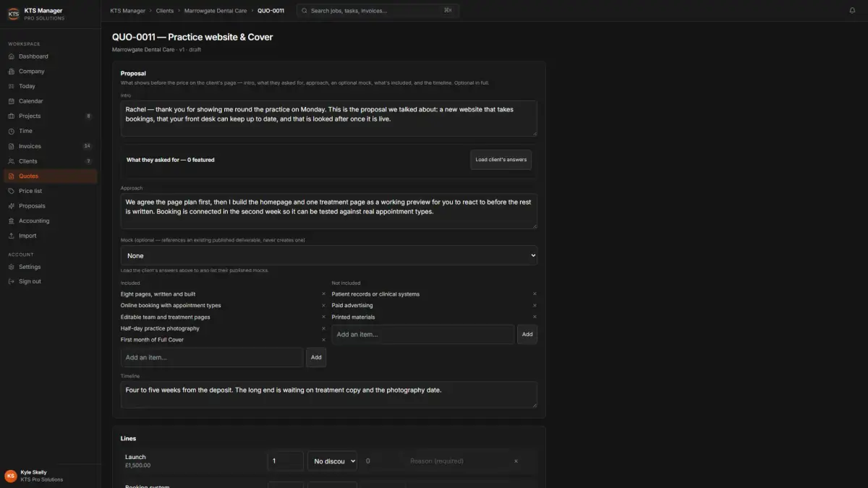Viewport: 868px width, 488px height.
Task: Remove 'Half-day practice photography' item
Action: tap(323, 328)
